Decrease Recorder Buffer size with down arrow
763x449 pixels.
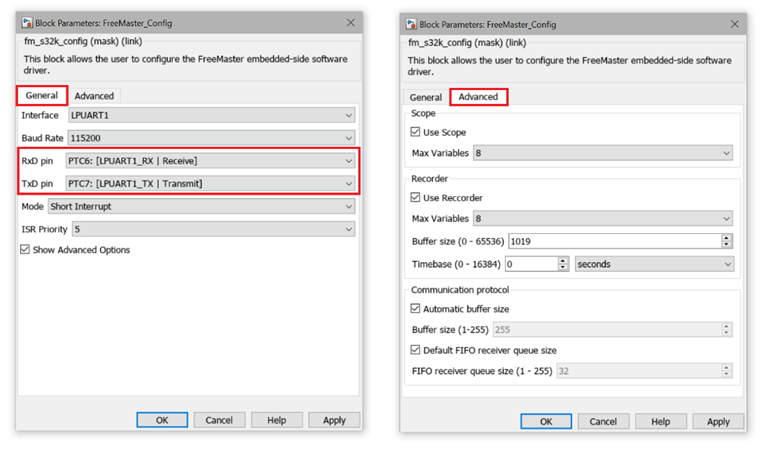pos(727,245)
